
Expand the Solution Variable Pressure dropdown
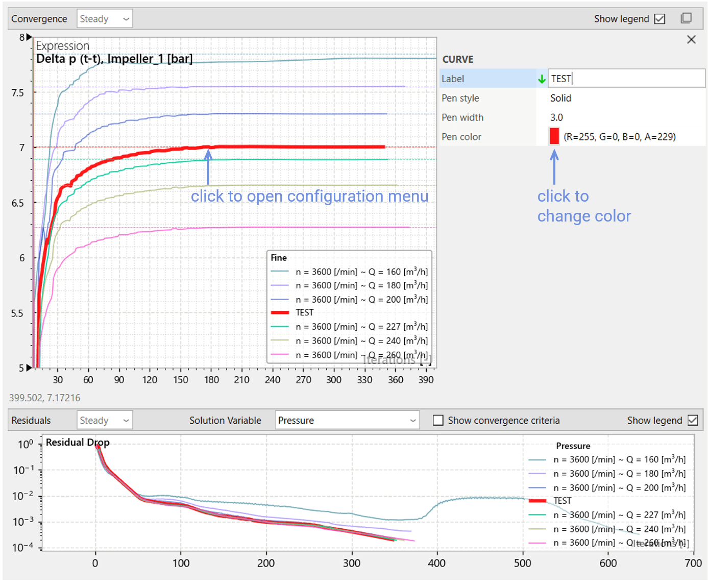click(347, 420)
